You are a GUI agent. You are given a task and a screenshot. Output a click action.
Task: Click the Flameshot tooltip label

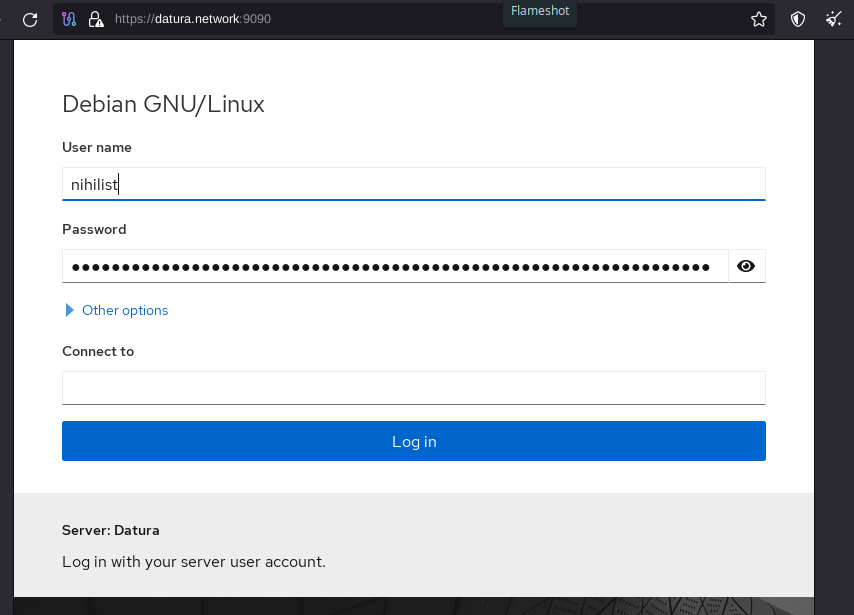540,11
